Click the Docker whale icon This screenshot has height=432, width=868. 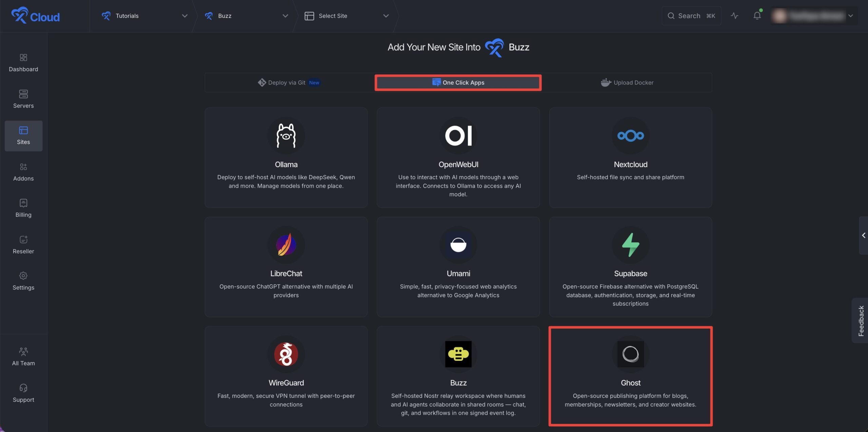click(606, 82)
